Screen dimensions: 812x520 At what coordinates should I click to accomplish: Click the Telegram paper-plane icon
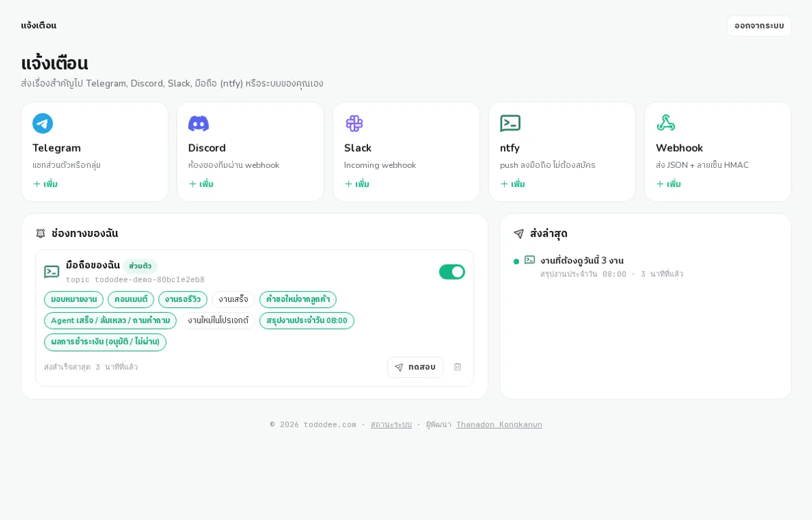click(43, 123)
